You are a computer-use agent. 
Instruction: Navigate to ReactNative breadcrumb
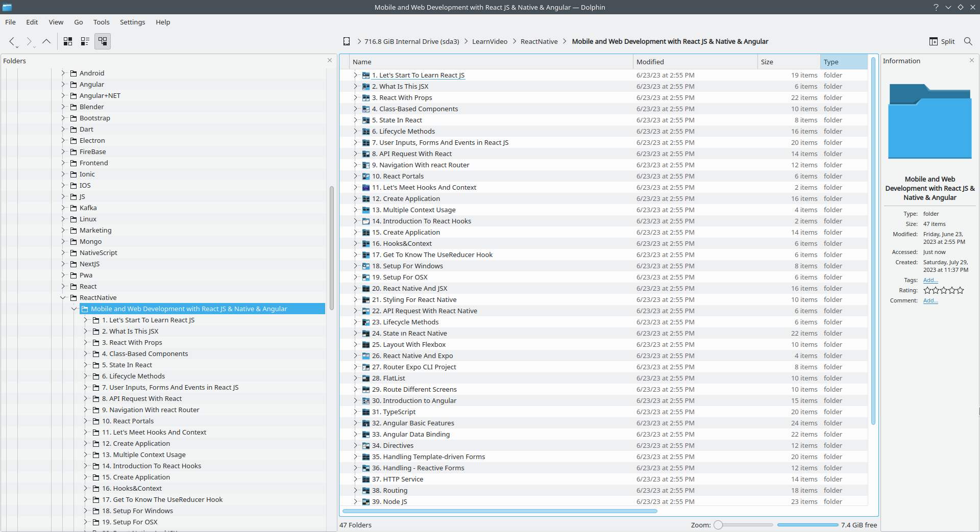tap(539, 41)
